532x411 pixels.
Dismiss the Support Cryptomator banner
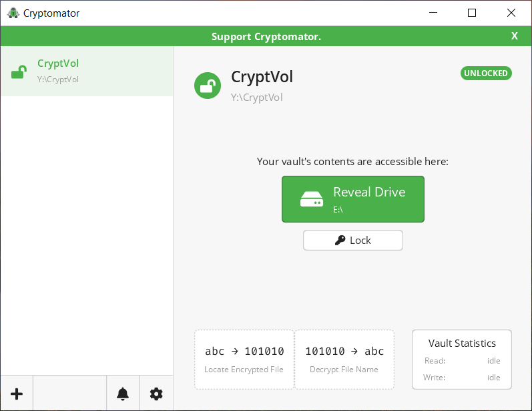pos(515,36)
